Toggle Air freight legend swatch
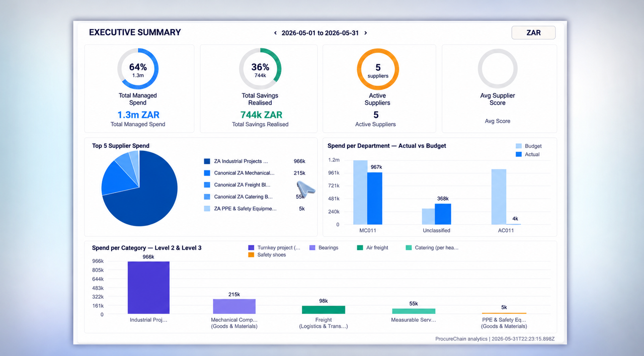This screenshot has height=356, width=644. pyautogui.click(x=360, y=247)
